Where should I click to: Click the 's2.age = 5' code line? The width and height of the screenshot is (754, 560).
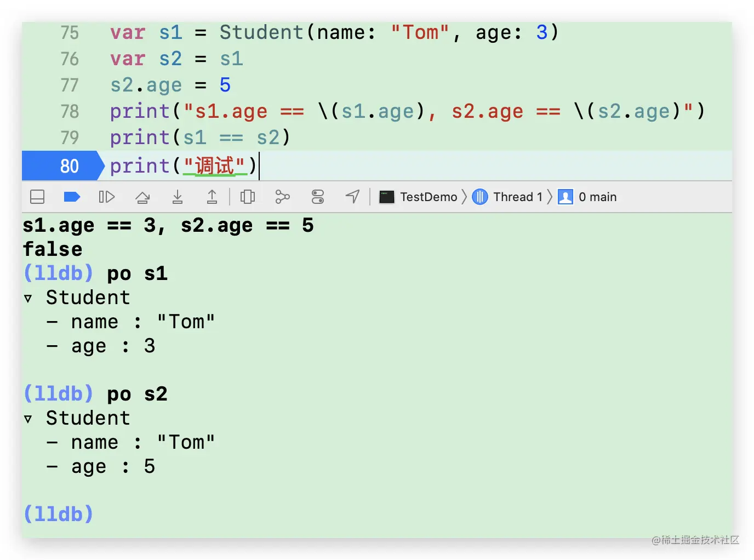[x=170, y=85]
